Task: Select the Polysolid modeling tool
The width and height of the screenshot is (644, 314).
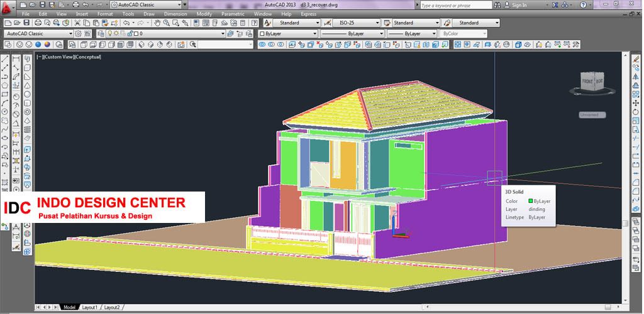Action: (27, 60)
